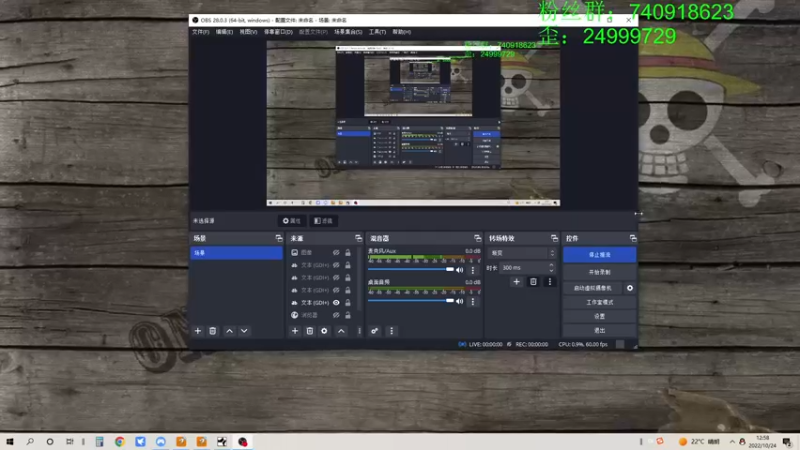Show the hidden 图像 source

coord(336,253)
